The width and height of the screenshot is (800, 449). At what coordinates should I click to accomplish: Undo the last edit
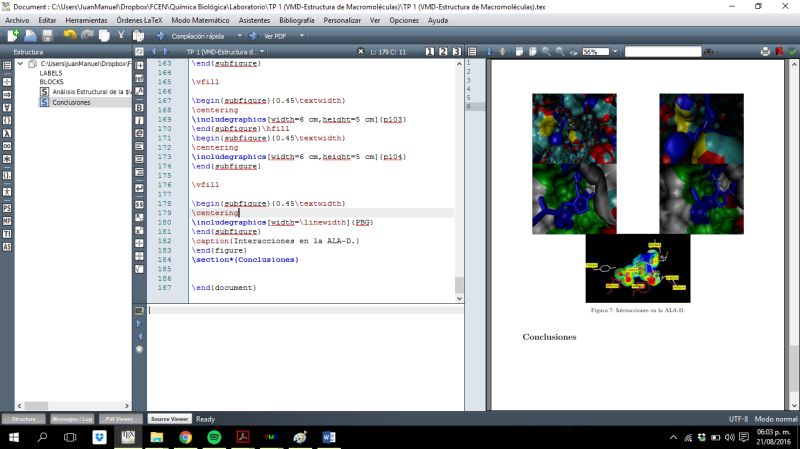(x=69, y=36)
